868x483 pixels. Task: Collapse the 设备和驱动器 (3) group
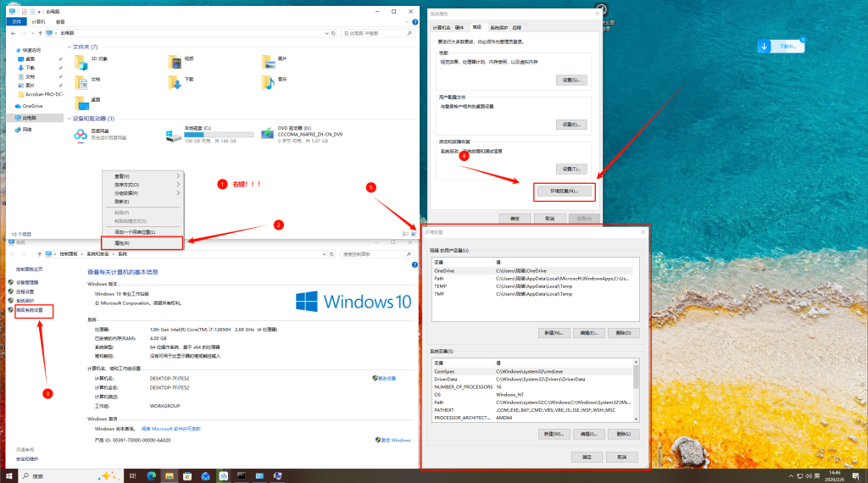coord(70,119)
